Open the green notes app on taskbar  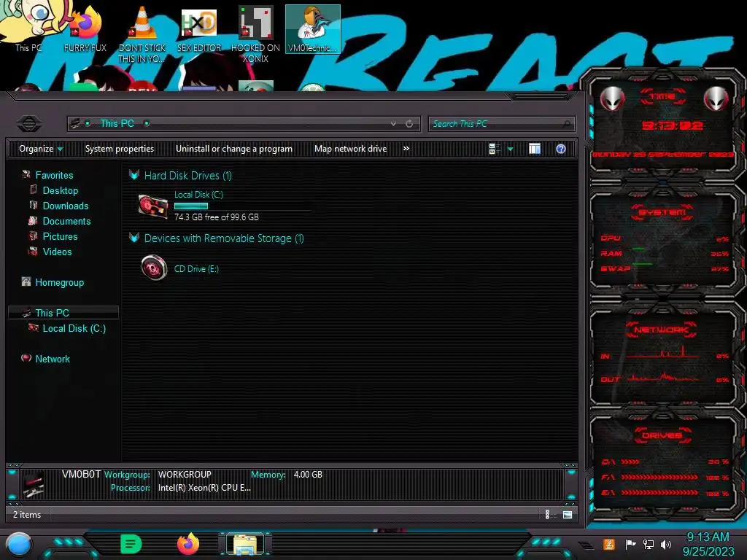click(x=131, y=544)
